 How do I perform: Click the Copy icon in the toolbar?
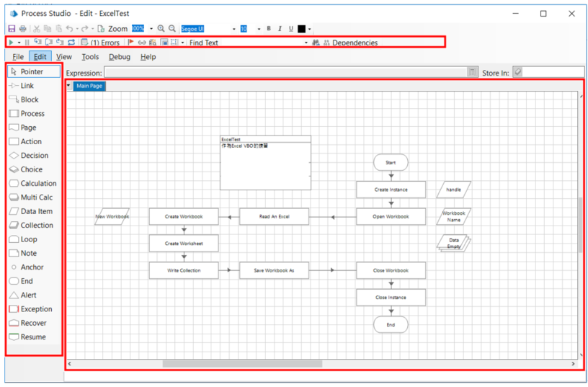coord(48,29)
